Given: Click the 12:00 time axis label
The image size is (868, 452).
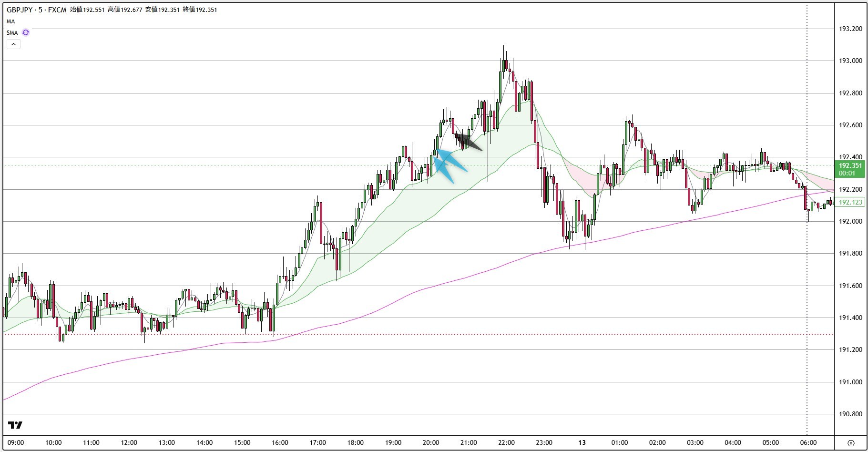Looking at the screenshot, I should [x=129, y=442].
